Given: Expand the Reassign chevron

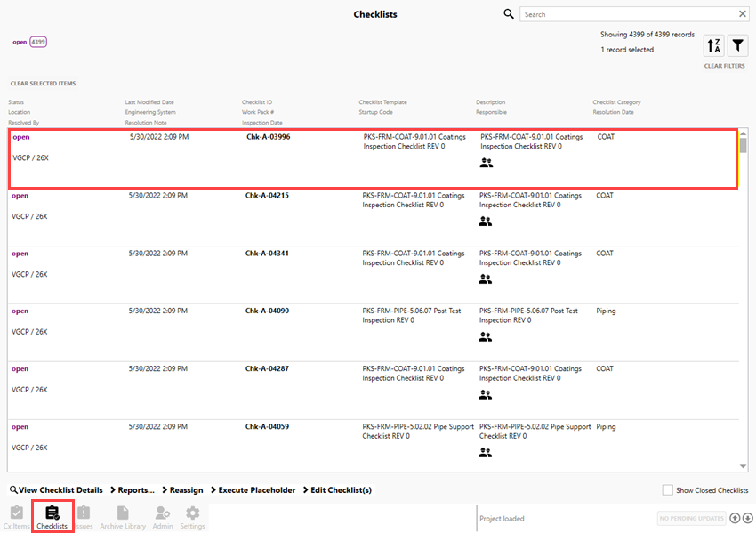Looking at the screenshot, I should [187, 489].
